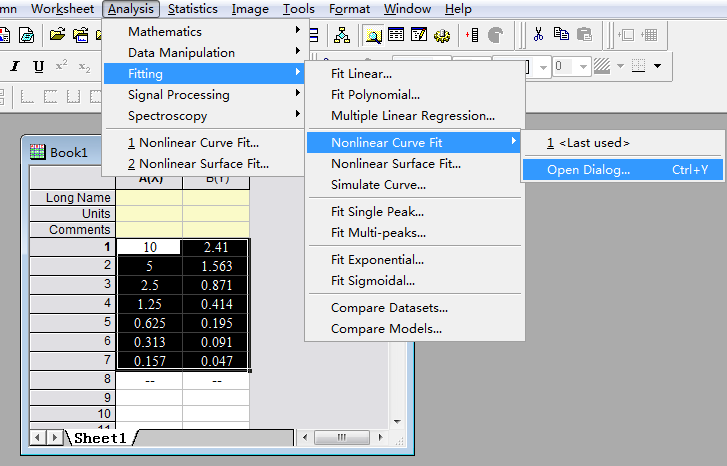Click the Copy icon in toolbar
The height and width of the screenshot is (466, 727).
pyautogui.click(x=560, y=34)
